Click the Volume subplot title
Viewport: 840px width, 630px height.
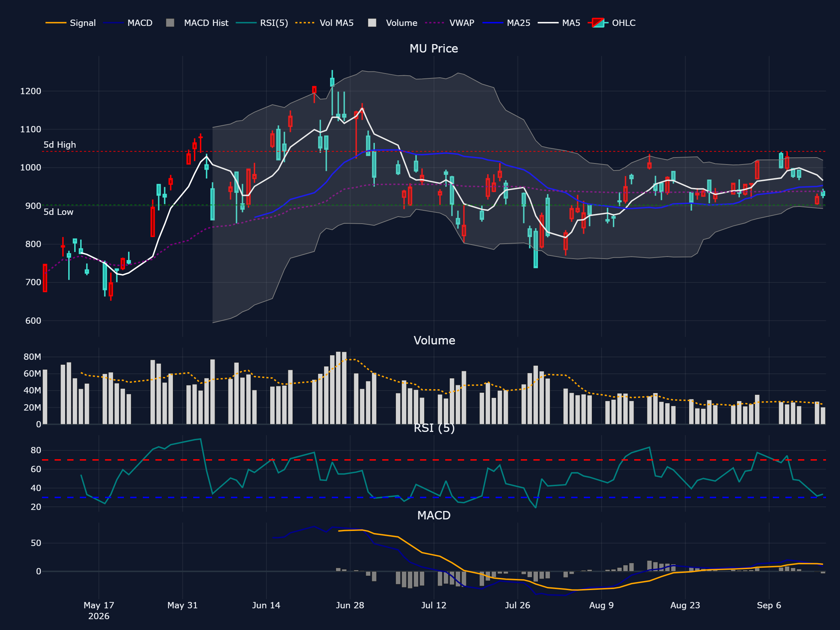pos(434,340)
